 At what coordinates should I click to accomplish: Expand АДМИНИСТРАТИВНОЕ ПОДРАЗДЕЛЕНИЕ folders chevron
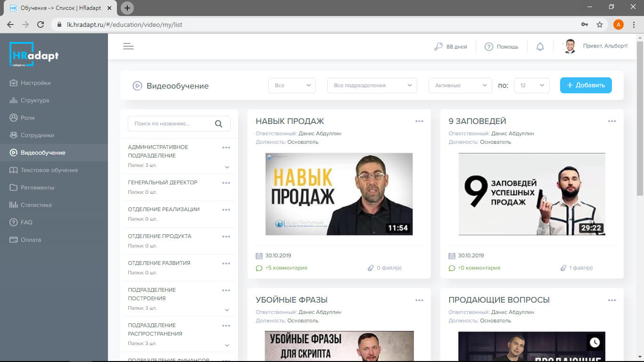pyautogui.click(x=227, y=167)
